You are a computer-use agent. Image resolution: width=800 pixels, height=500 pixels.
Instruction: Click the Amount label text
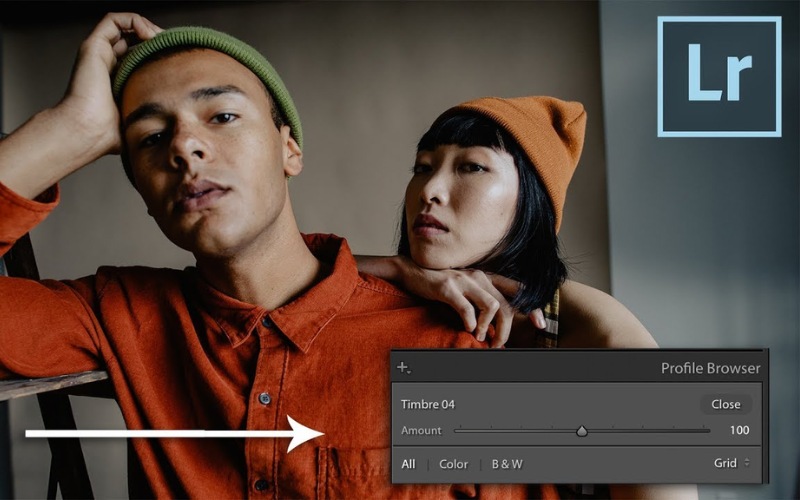(x=421, y=431)
